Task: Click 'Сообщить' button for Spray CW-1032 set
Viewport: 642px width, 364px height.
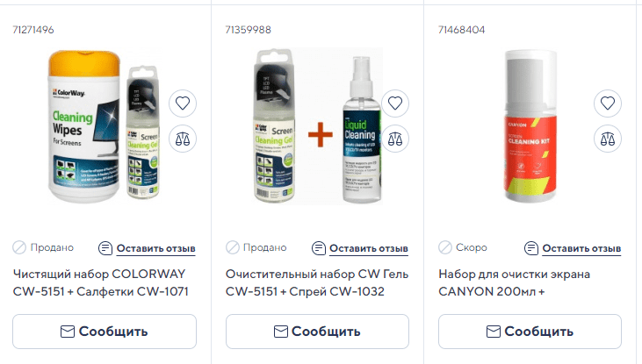Action: (317, 332)
